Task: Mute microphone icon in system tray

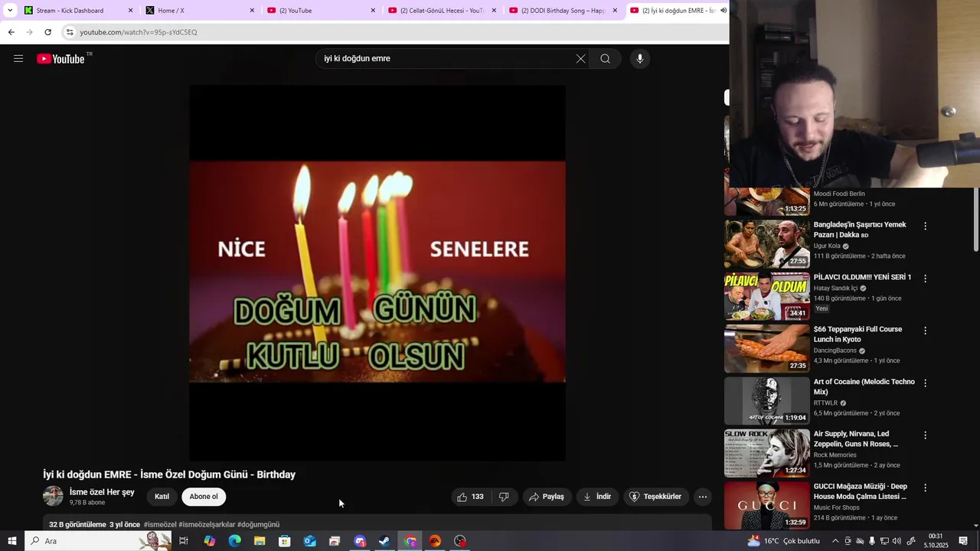Action: click(872, 541)
